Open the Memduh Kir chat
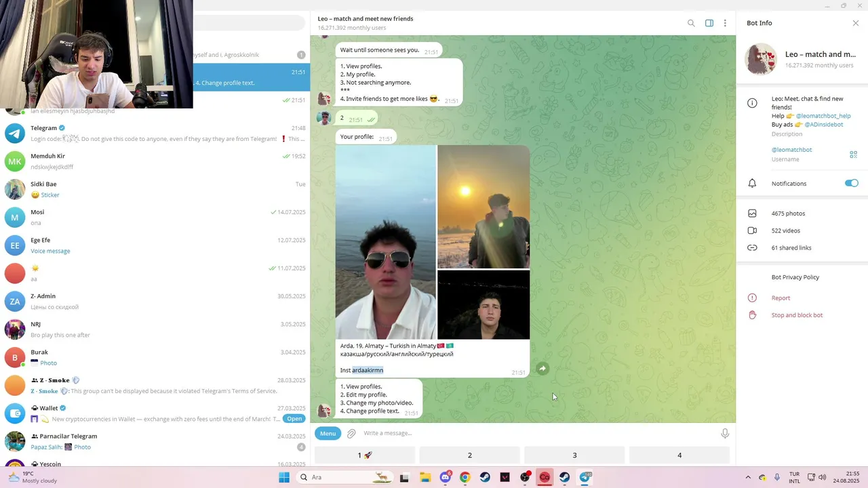This screenshot has width=868, height=488. click(155, 161)
